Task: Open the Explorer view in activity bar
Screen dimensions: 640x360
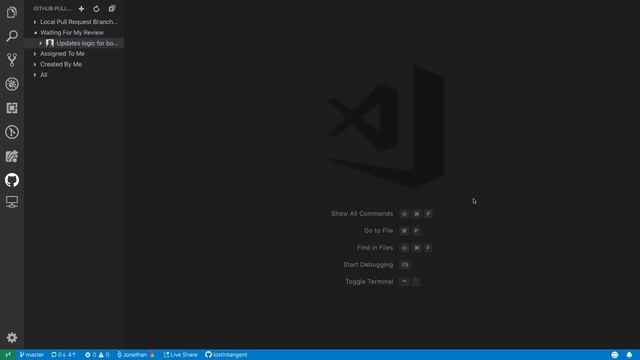Action: (x=12, y=12)
